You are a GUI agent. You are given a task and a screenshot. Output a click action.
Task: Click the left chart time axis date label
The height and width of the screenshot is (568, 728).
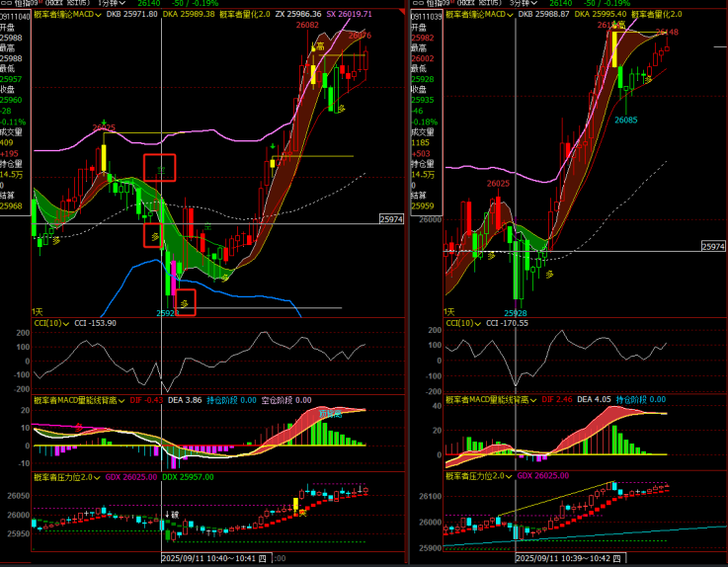tap(211, 559)
